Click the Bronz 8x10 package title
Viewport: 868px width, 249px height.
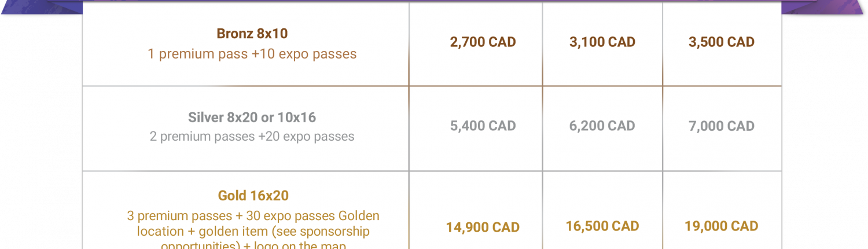point(252,34)
